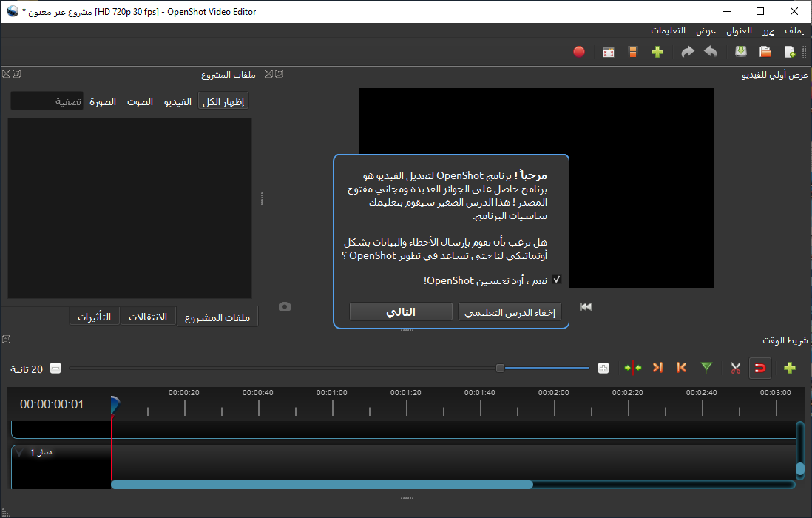
Task: Close the ملفات المشروع panel
Action: [6, 74]
